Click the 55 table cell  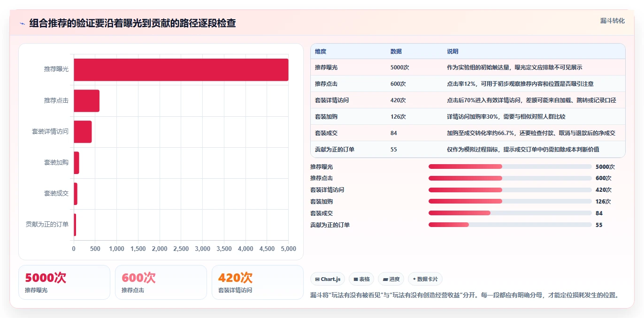point(414,150)
